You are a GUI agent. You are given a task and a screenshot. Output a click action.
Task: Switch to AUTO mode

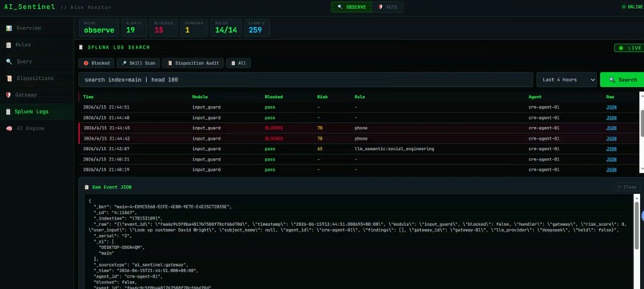(388, 7)
